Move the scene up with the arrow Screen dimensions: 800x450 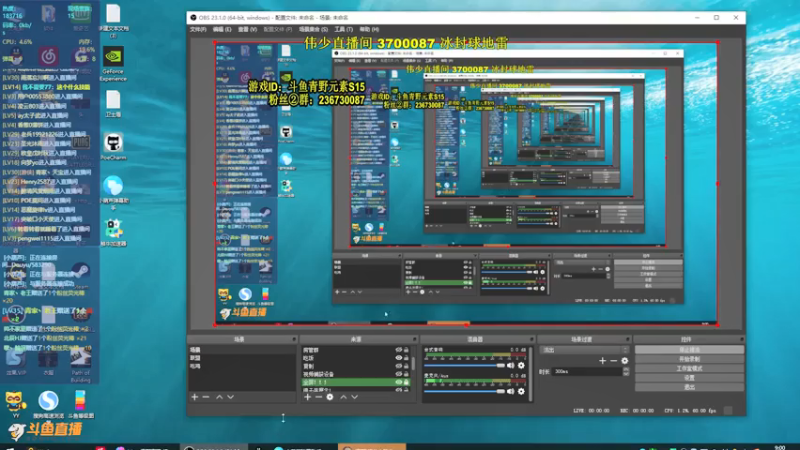[219, 397]
